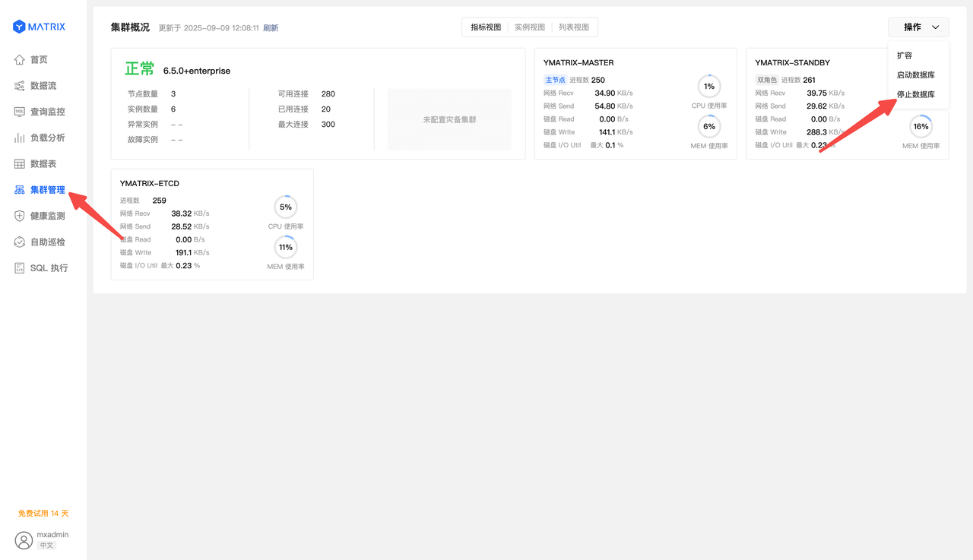Switch to 指标视图 tab
Screen dimensions: 973x560
[x=486, y=27]
